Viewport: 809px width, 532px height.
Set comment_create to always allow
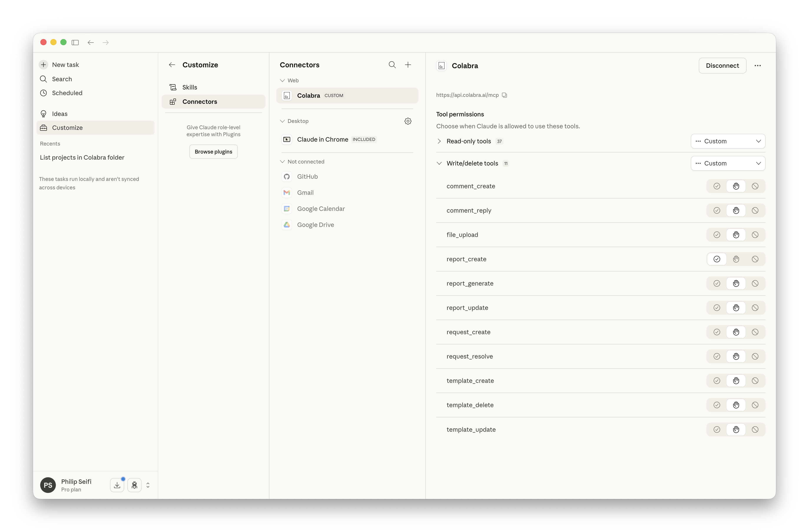point(716,186)
